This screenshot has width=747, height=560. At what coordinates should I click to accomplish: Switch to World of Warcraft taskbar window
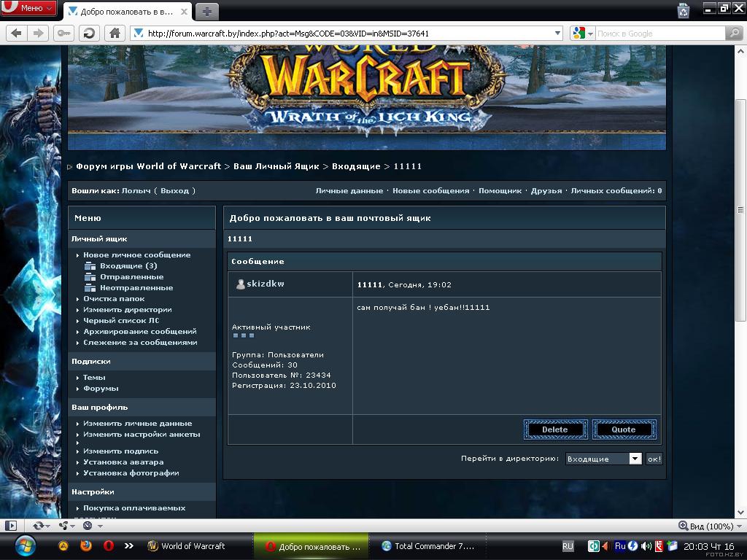(x=187, y=546)
